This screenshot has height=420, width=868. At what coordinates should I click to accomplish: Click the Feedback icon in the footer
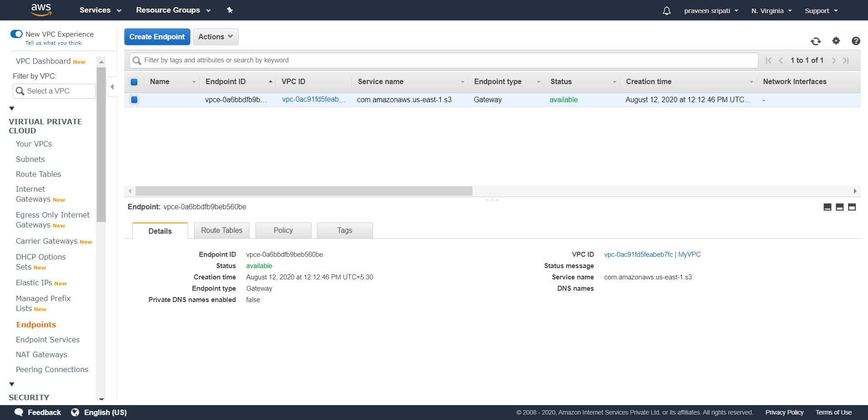click(x=19, y=412)
